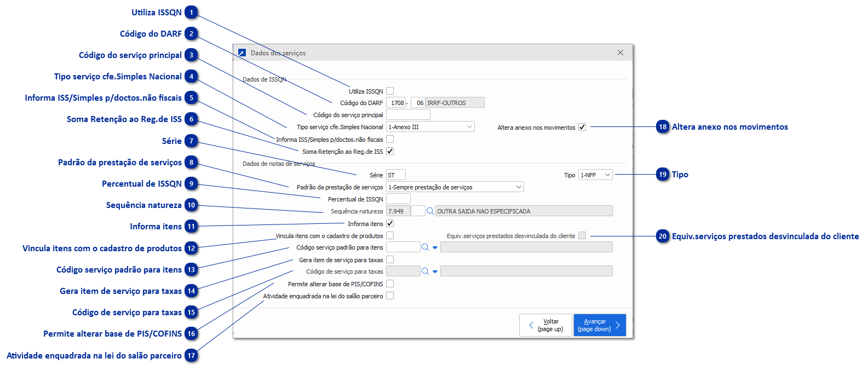
Task: Click callout badge 12 for Vincula itens
Action: pyautogui.click(x=192, y=248)
